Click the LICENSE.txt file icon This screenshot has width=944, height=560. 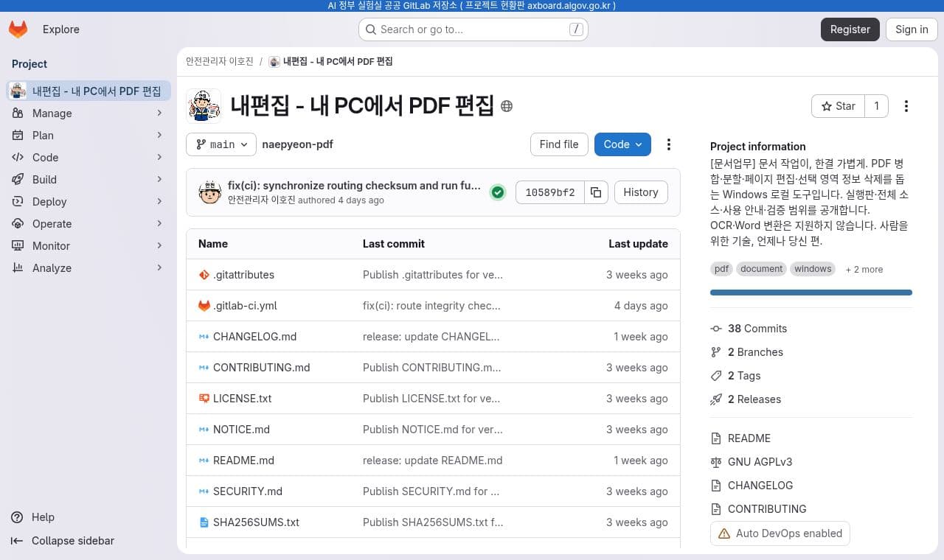coord(204,399)
